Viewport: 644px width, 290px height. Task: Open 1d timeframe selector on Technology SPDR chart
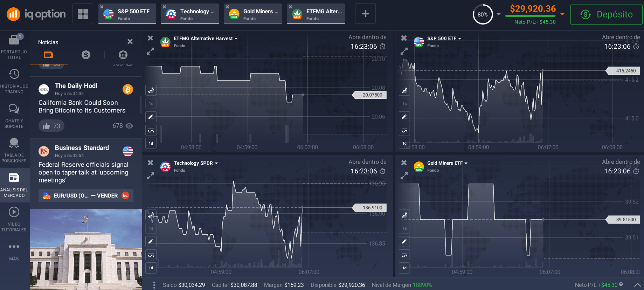point(151,268)
